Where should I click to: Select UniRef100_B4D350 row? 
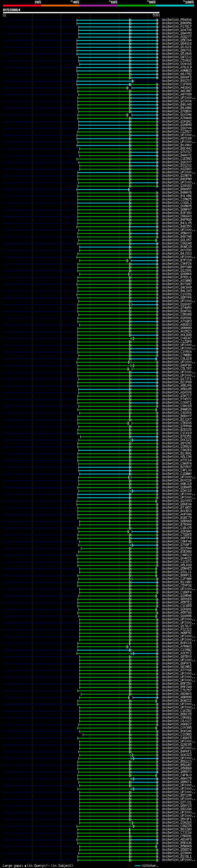click(x=177, y=226)
